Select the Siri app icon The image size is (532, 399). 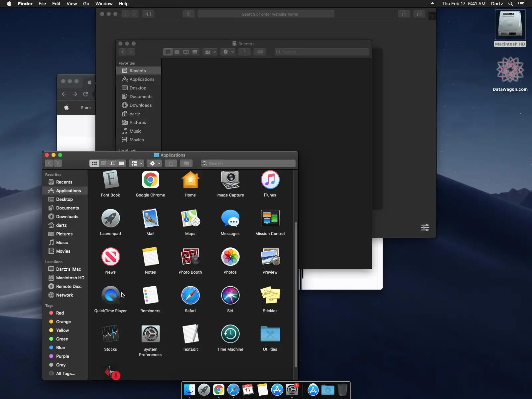pyautogui.click(x=230, y=296)
